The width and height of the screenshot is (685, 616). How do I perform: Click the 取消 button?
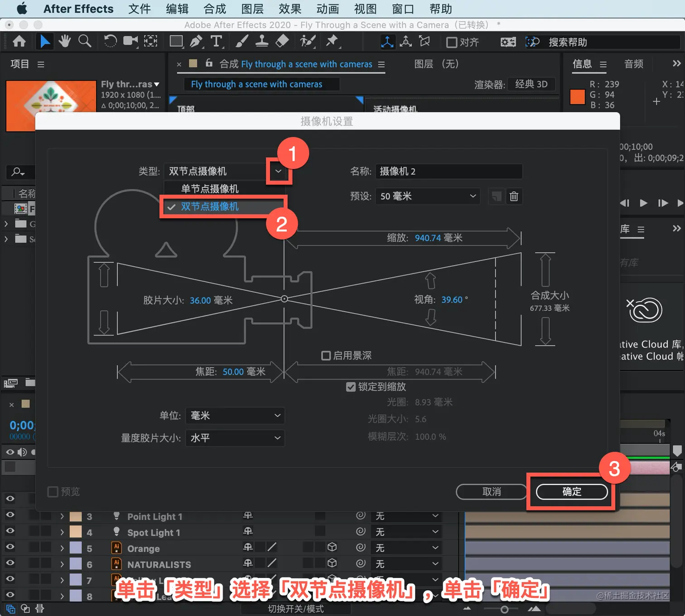point(492,491)
